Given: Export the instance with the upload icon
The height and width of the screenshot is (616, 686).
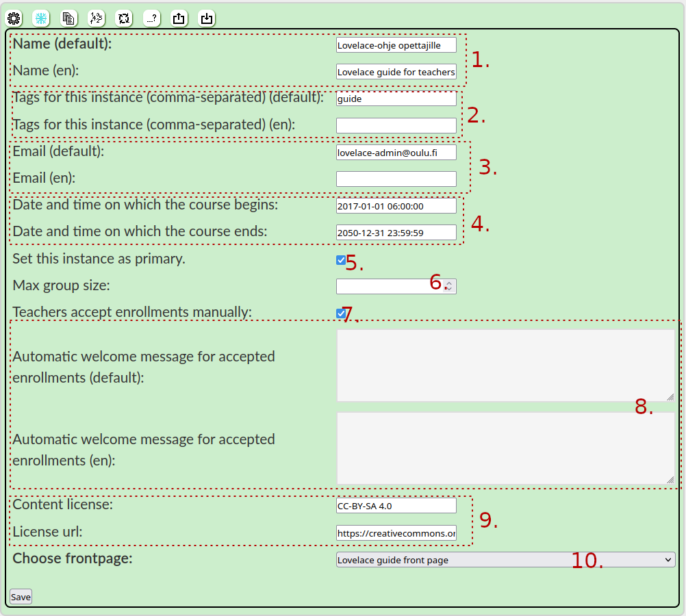Looking at the screenshot, I should click(x=179, y=18).
